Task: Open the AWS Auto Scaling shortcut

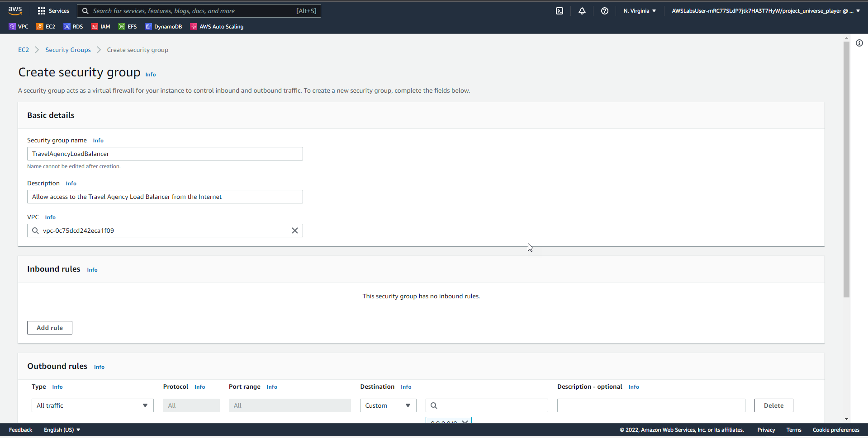Action: click(217, 27)
